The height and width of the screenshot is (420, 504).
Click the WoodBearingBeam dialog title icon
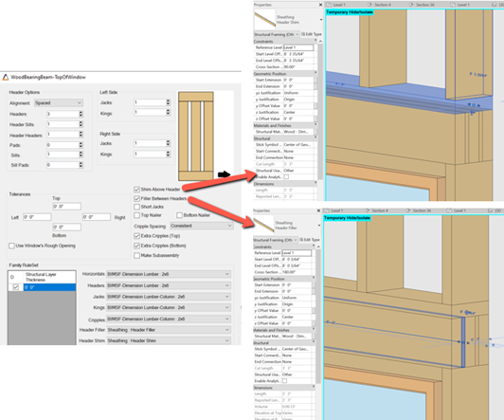point(6,77)
